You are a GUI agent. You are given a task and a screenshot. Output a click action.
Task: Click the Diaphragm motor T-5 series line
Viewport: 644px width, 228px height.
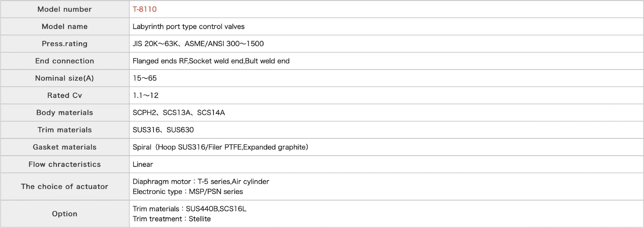point(201,181)
